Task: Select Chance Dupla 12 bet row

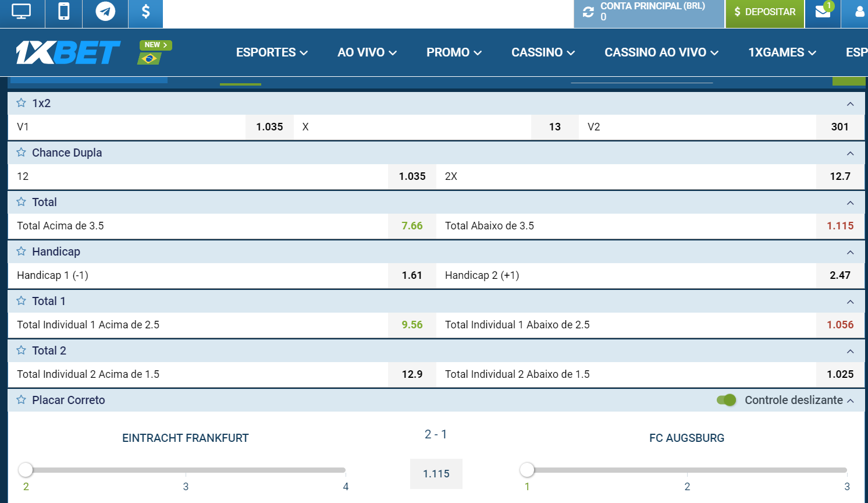Action: tap(222, 176)
